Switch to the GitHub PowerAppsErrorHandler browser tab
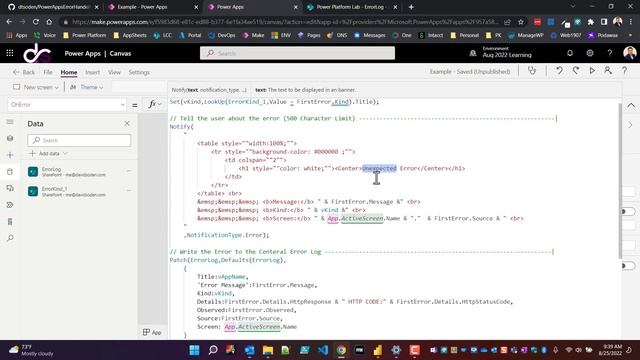Viewport: 640px width, 360px height. 53,7
